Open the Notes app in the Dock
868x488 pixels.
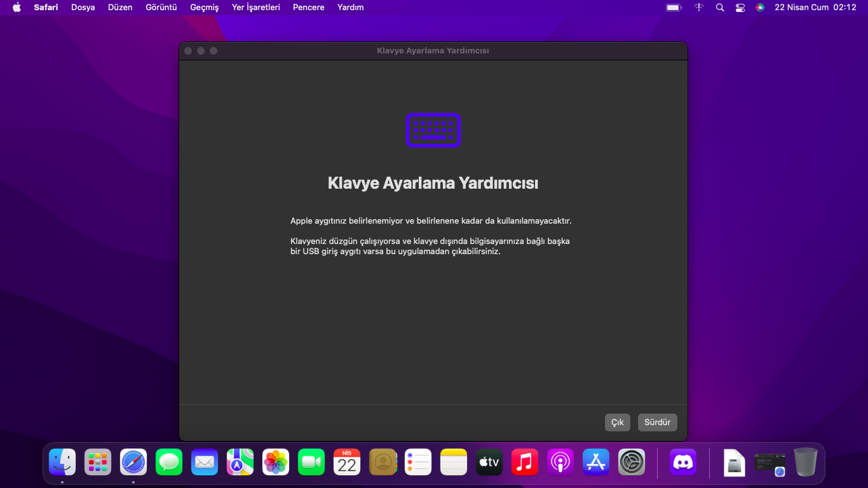coord(454,462)
